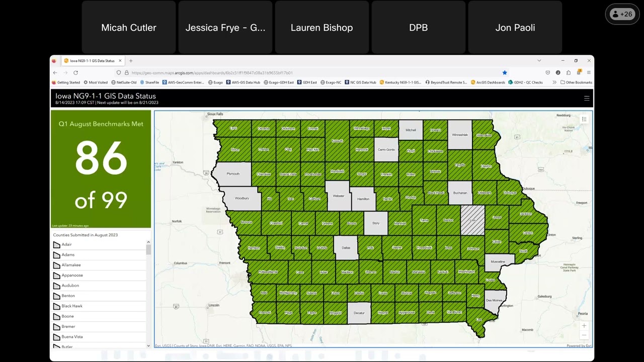
Task: Click the Micah Cutler participant tile
Action: click(129, 28)
